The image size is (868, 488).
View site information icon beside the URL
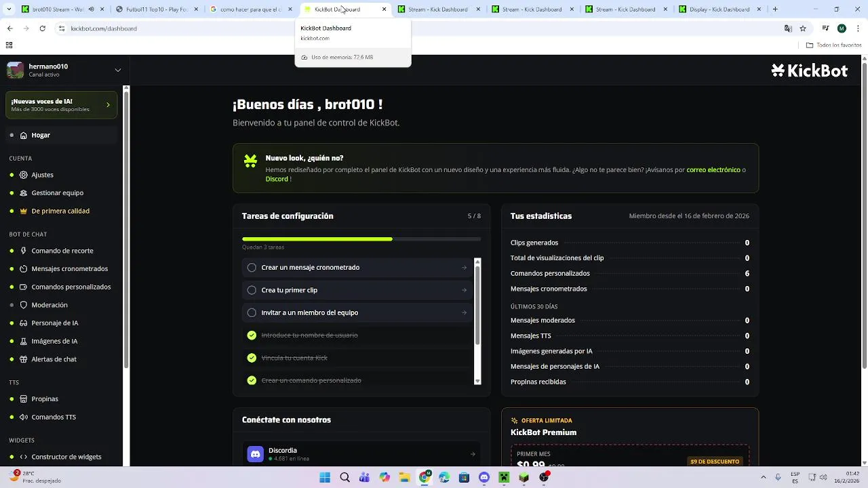[x=62, y=28]
